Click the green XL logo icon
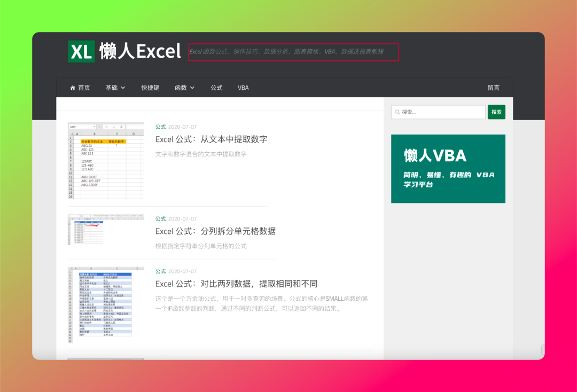This screenshot has width=577, height=392. click(x=81, y=51)
